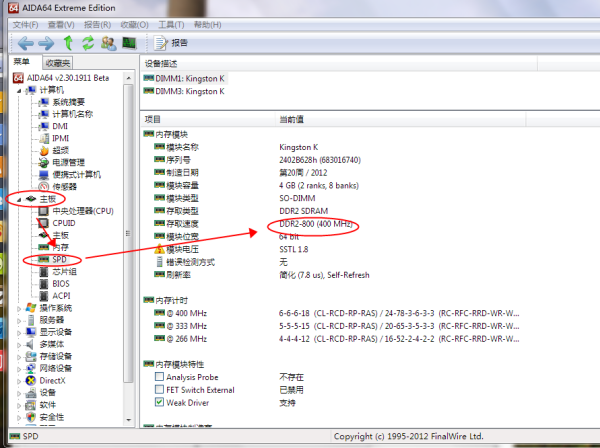Refresh the page with green arrows icon
The width and height of the screenshot is (600, 448).
pos(88,43)
